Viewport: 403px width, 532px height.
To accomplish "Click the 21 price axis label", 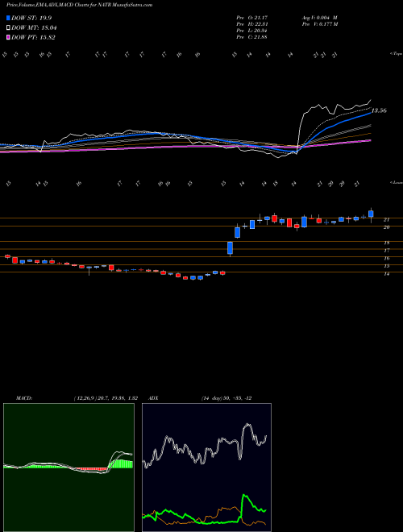I will 386,220.
